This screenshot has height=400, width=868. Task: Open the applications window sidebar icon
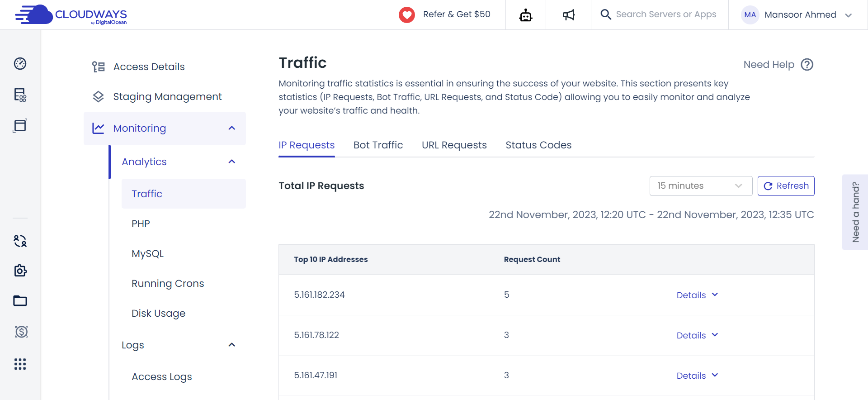(x=20, y=125)
